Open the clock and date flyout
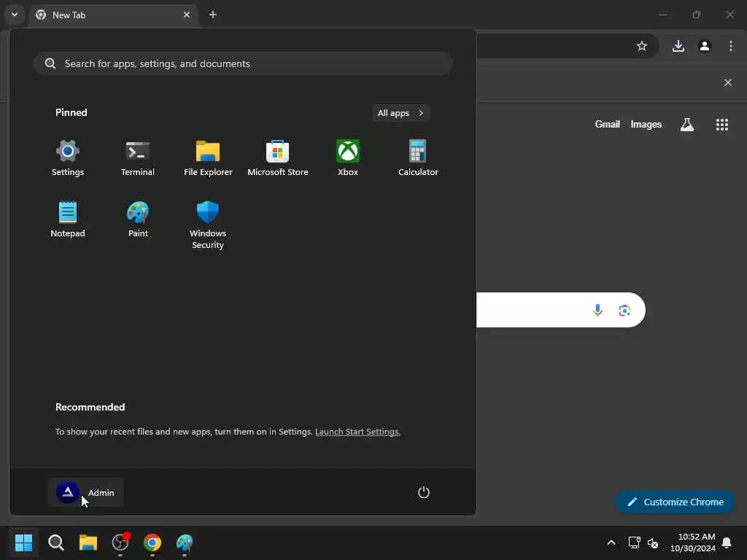The image size is (747, 560). click(x=693, y=542)
